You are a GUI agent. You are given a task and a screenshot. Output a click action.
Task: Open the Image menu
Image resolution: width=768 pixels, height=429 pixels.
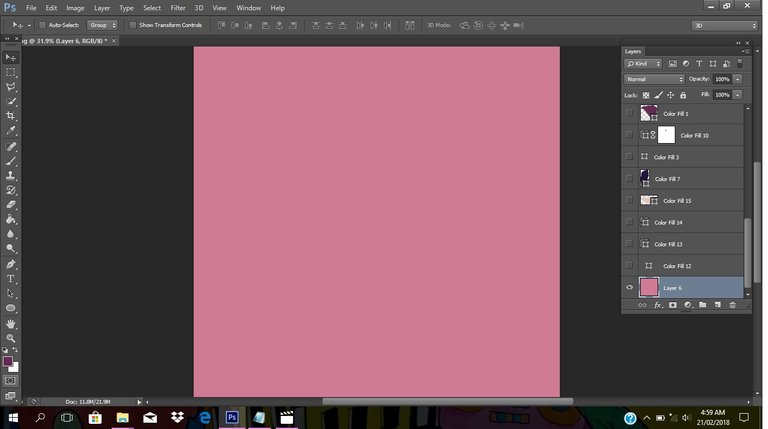click(75, 8)
